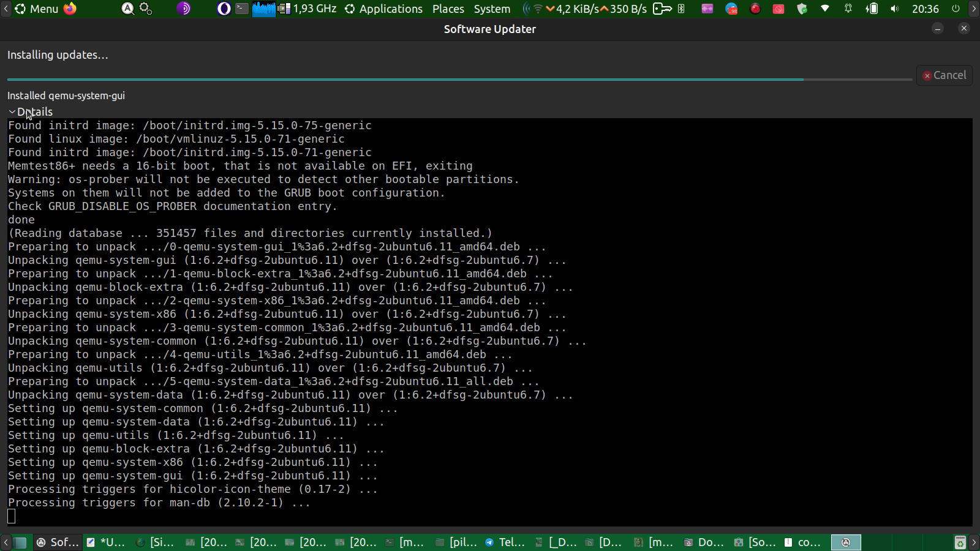
Task: Click the '(Reading database ...' terminal line
Action: pyautogui.click(x=250, y=233)
